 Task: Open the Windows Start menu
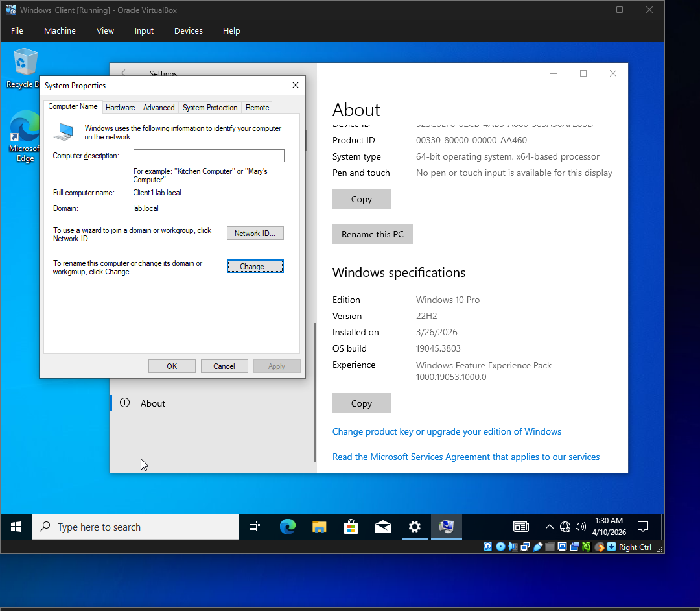[x=16, y=527]
